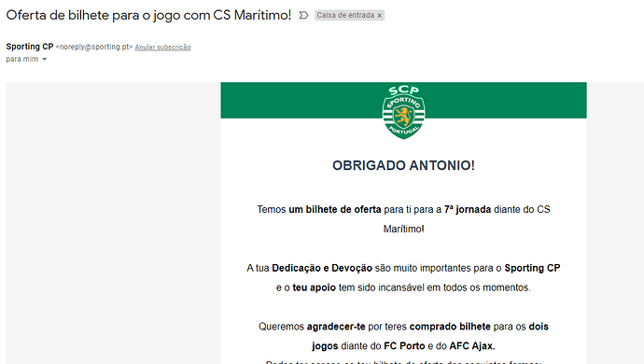Click the Sporting CP sender name
This screenshot has width=644, height=364.
point(30,47)
